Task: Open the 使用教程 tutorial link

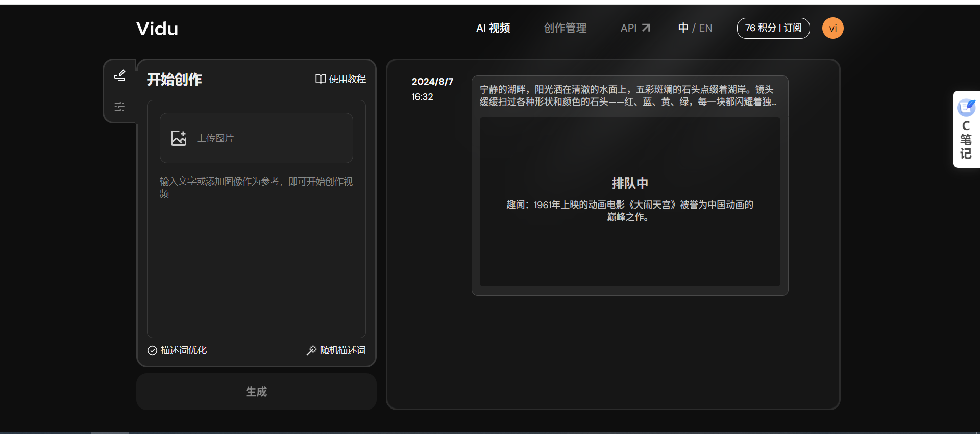Action: pos(347,79)
